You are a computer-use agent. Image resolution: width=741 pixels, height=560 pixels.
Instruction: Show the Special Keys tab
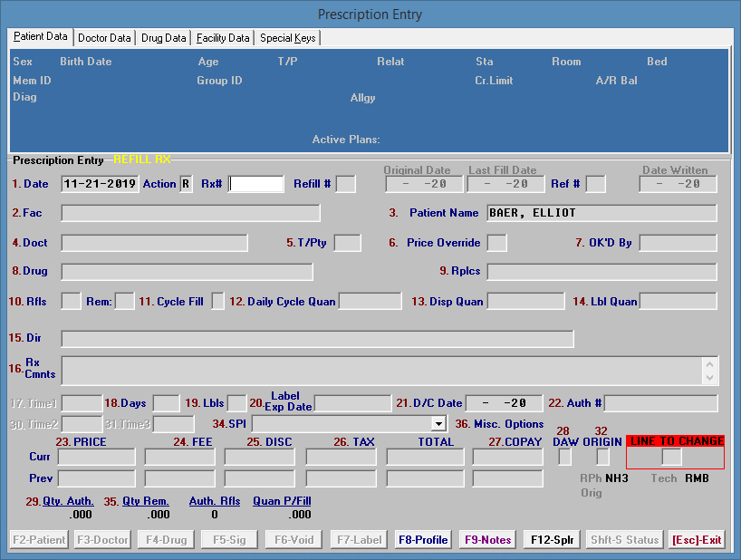(x=287, y=38)
